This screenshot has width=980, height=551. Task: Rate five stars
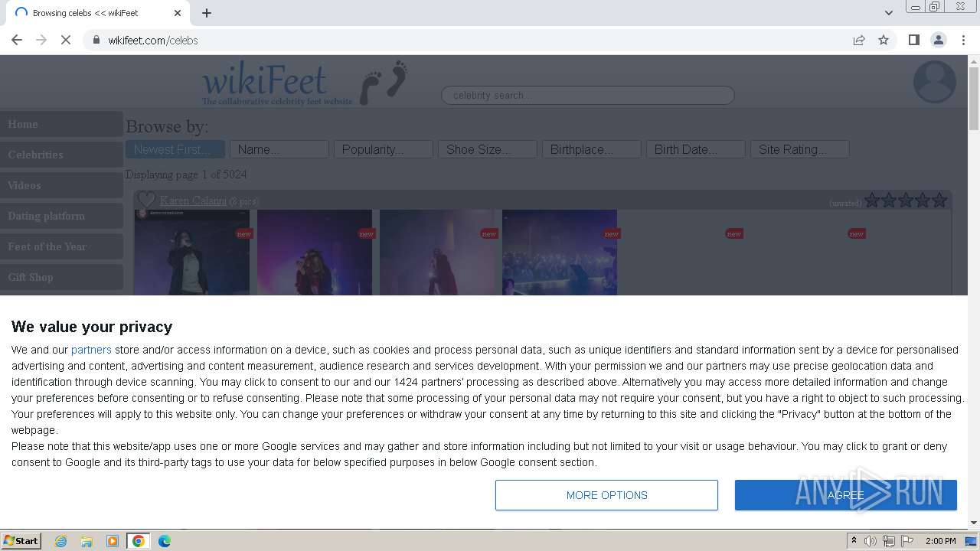tap(939, 201)
